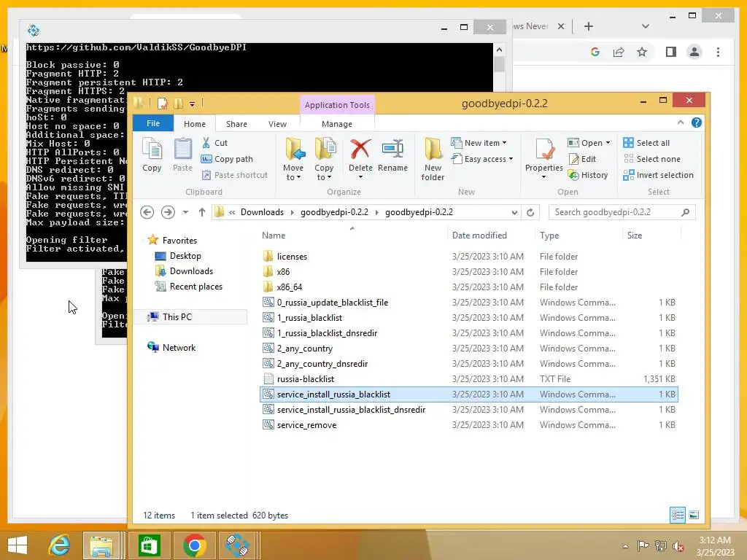Go back with the Explorer back arrow

[147, 212]
